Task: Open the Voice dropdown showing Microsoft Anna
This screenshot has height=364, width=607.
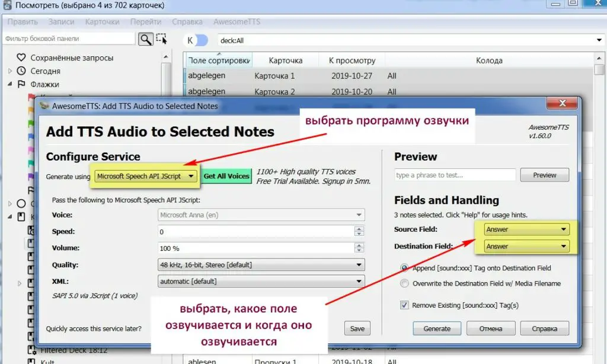Action: [x=261, y=215]
